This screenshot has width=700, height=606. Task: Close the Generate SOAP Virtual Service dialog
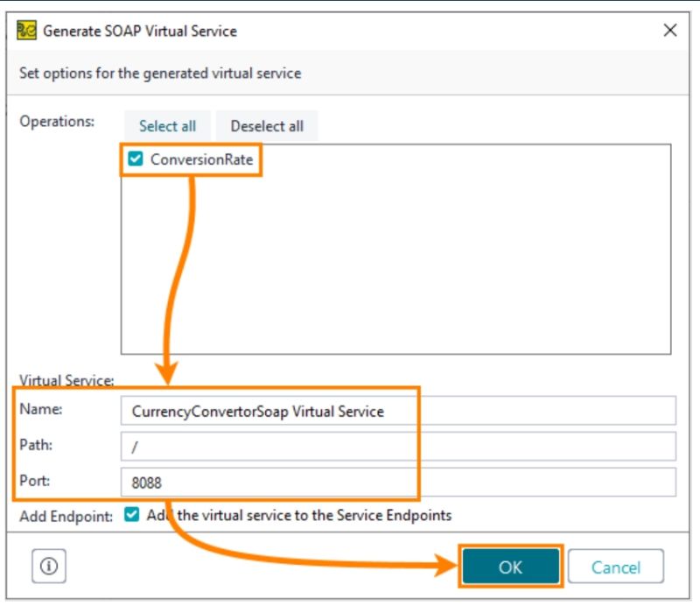coord(669,30)
